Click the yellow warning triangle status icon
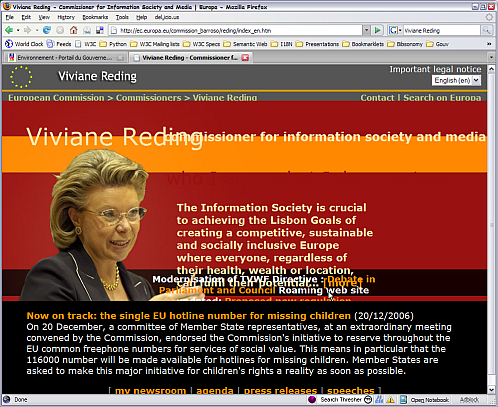Viewport: 498px width, 407px height. coord(390,399)
